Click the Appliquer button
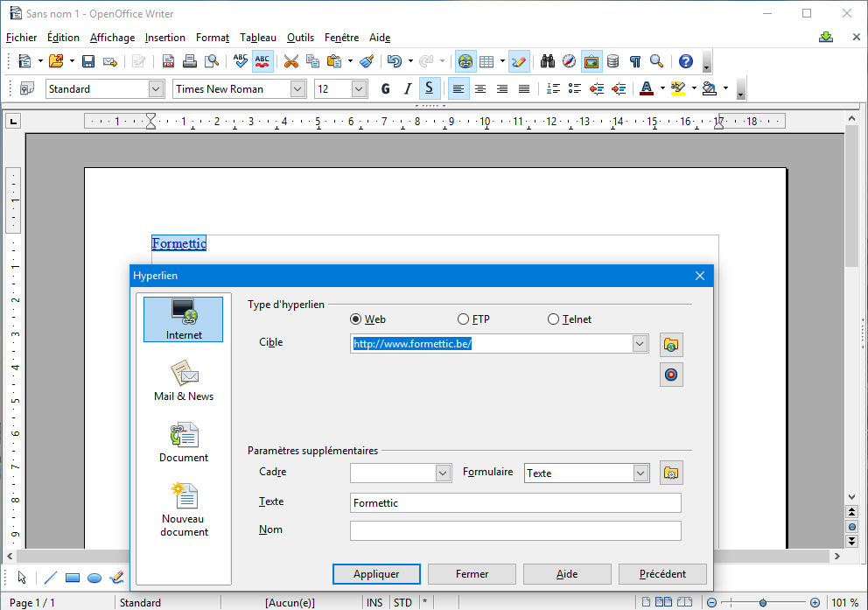 coord(376,574)
